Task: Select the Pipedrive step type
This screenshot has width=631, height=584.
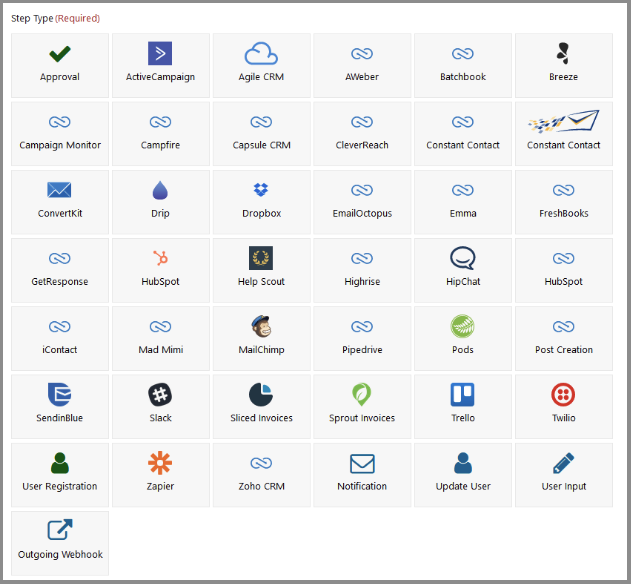Action: pos(362,338)
